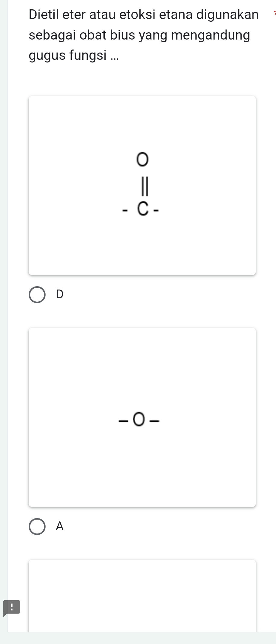276x644 pixels.
Task: Click the word 'digunakan' in the question
Action: click(x=227, y=14)
